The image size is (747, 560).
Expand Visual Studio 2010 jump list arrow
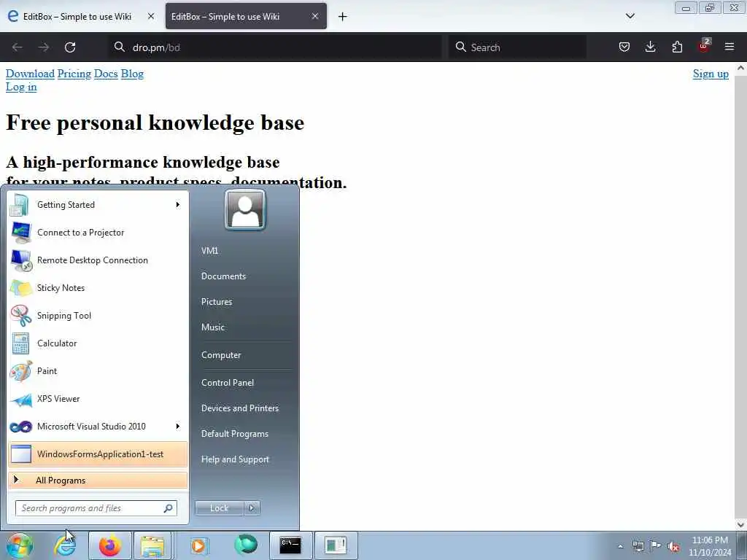coord(178,426)
